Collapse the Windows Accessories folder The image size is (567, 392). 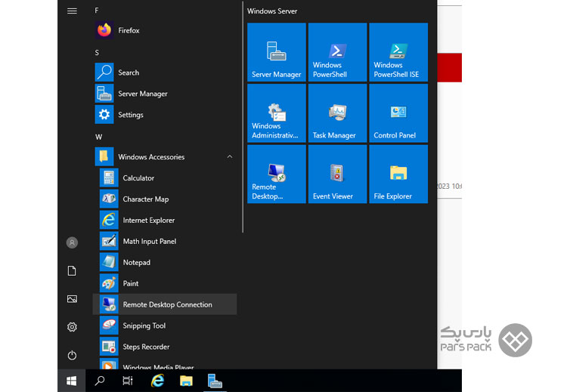pos(165,157)
